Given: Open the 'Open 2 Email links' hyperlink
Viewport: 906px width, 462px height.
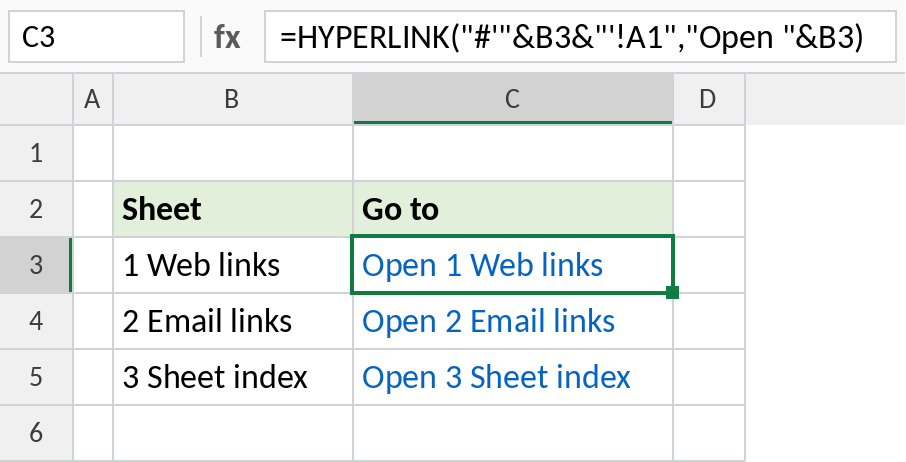Looking at the screenshot, I should coord(488,322).
